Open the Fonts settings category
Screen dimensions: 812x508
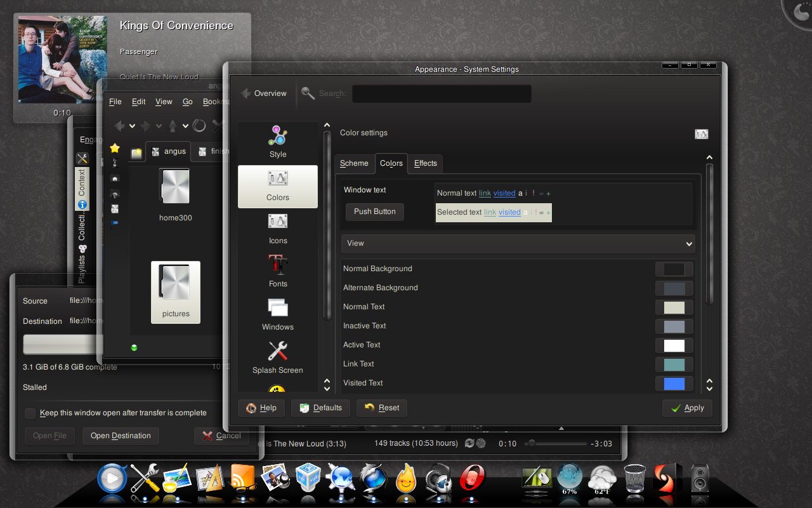pos(278,273)
